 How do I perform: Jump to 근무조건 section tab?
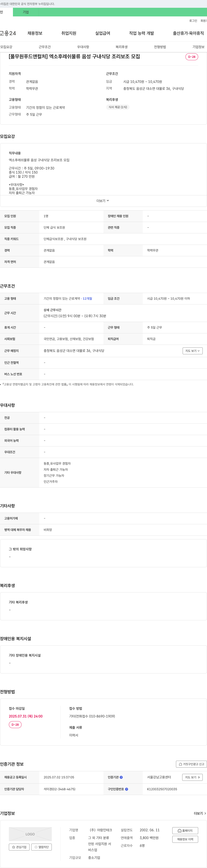pyautogui.click(x=44, y=47)
